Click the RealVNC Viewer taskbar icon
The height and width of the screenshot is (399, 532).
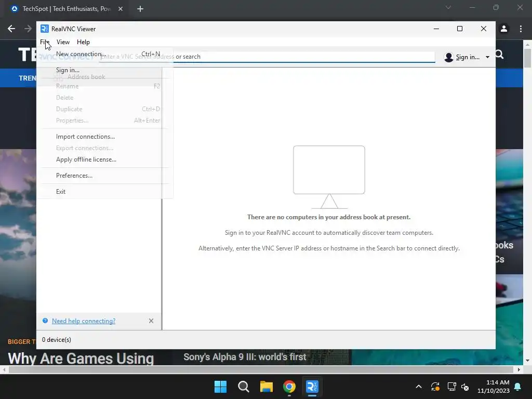tap(312, 387)
